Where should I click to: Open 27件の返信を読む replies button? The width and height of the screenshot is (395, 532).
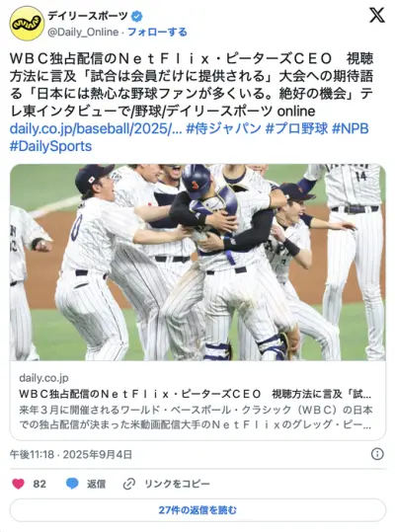tap(197, 510)
